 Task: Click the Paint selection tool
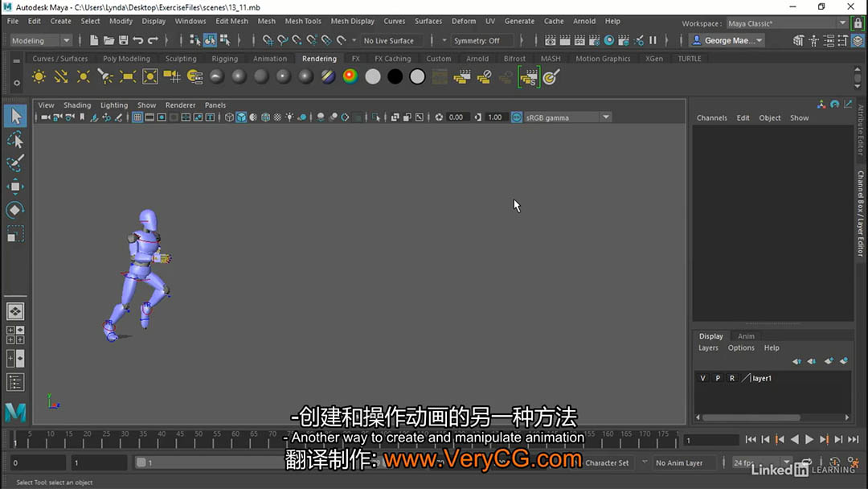15,163
